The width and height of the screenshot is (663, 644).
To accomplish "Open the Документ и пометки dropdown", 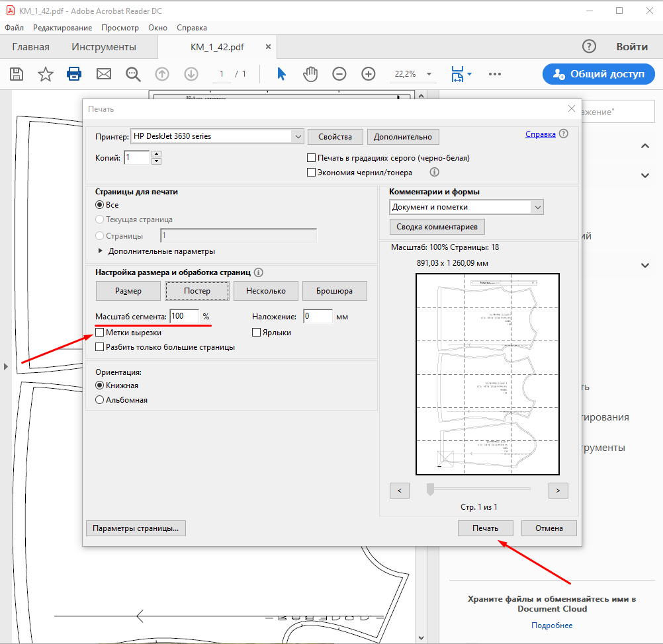I will (538, 207).
